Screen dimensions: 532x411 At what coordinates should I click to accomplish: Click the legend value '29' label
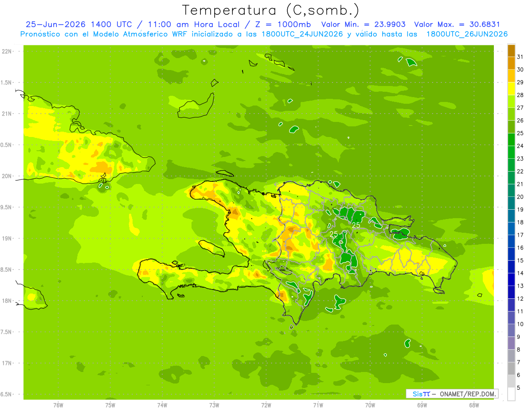click(x=520, y=82)
